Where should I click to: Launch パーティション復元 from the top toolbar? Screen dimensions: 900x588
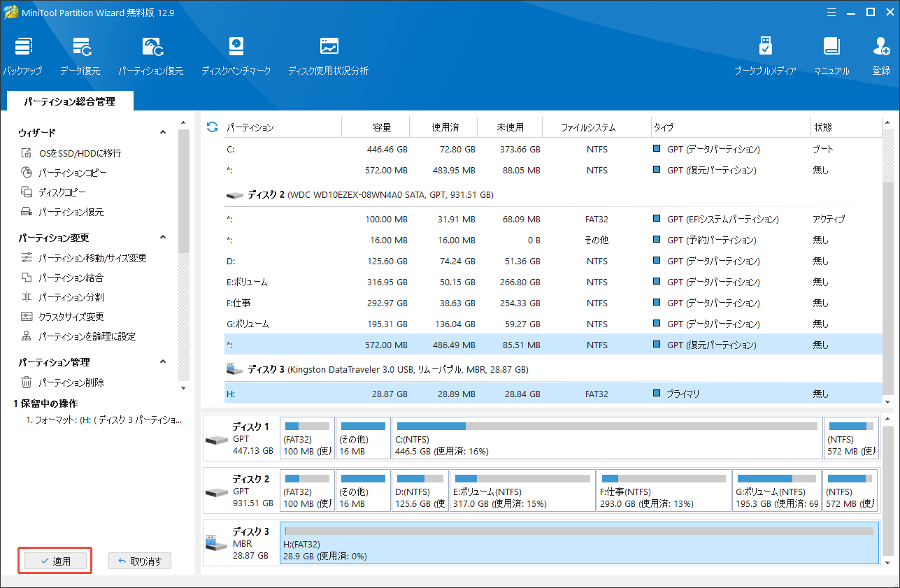click(x=150, y=56)
